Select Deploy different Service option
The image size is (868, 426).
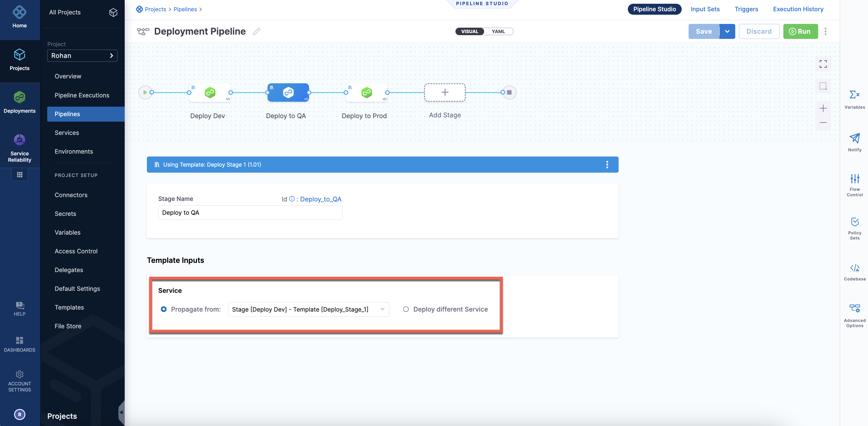[x=406, y=309]
